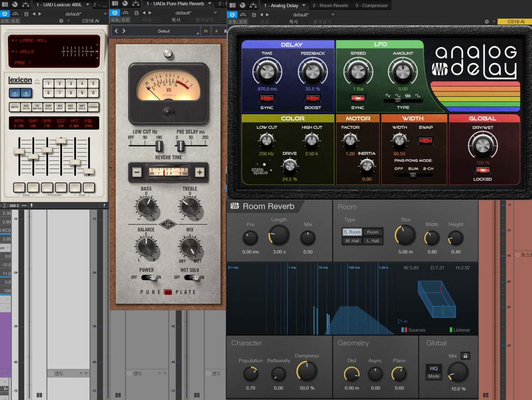Click Analog Delay window blue bypass power icon
Screen dimensions: 532x400
[232, 15]
